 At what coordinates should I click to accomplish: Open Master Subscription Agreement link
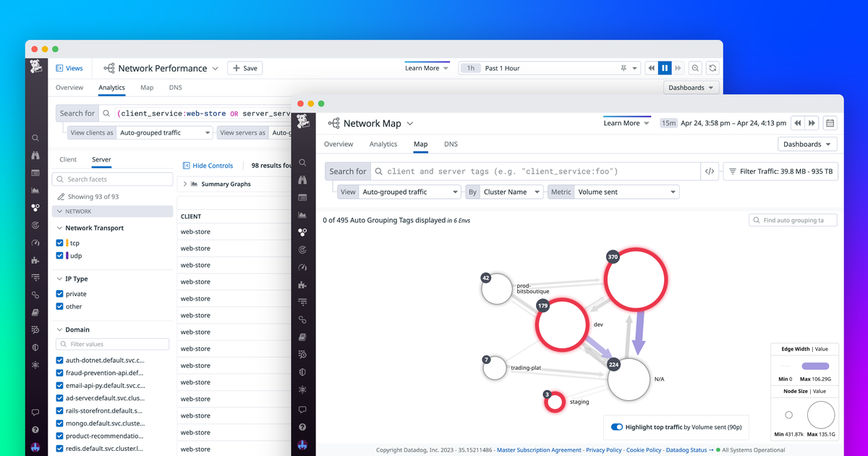tap(539, 450)
